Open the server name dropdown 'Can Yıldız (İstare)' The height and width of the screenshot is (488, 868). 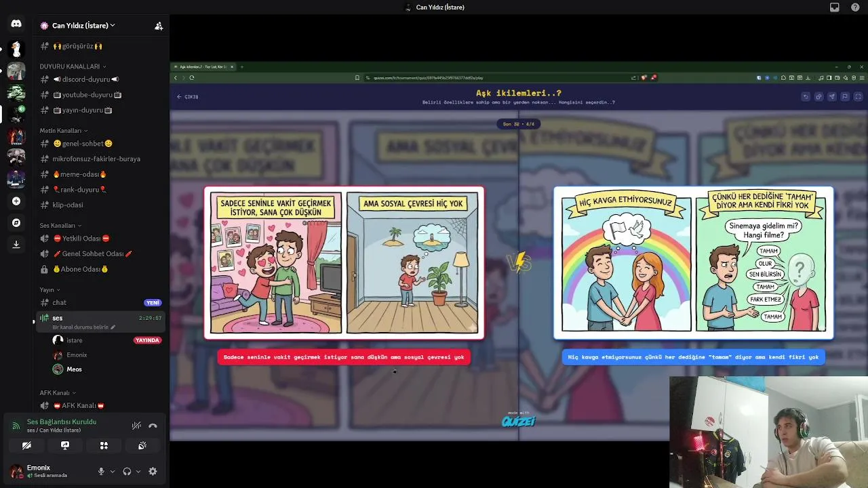pos(84,26)
